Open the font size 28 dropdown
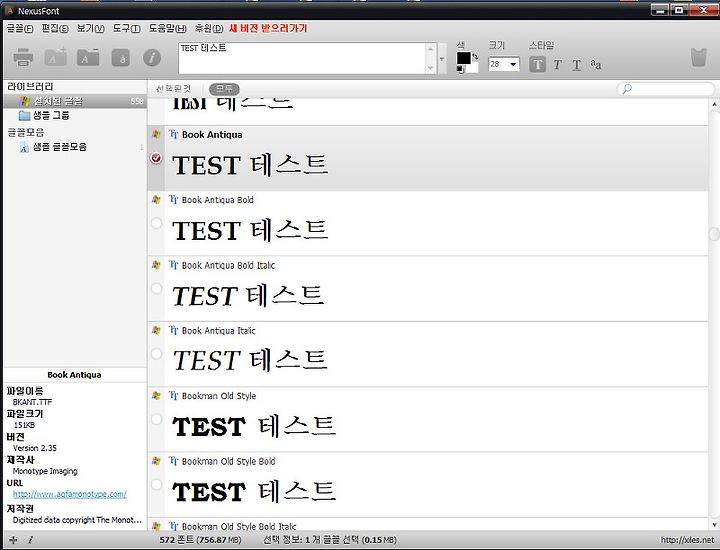 click(513, 64)
